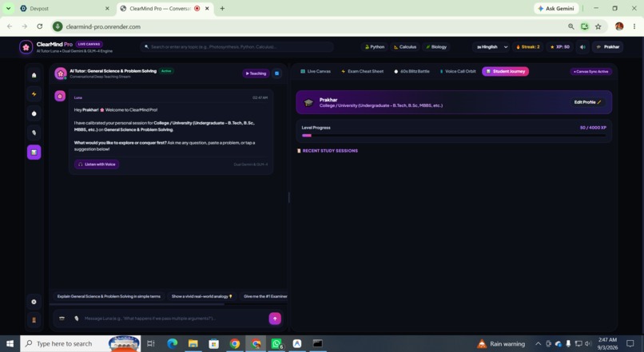644x352 pixels.
Task: Click the Level Progress XP bar
Action: (x=454, y=135)
